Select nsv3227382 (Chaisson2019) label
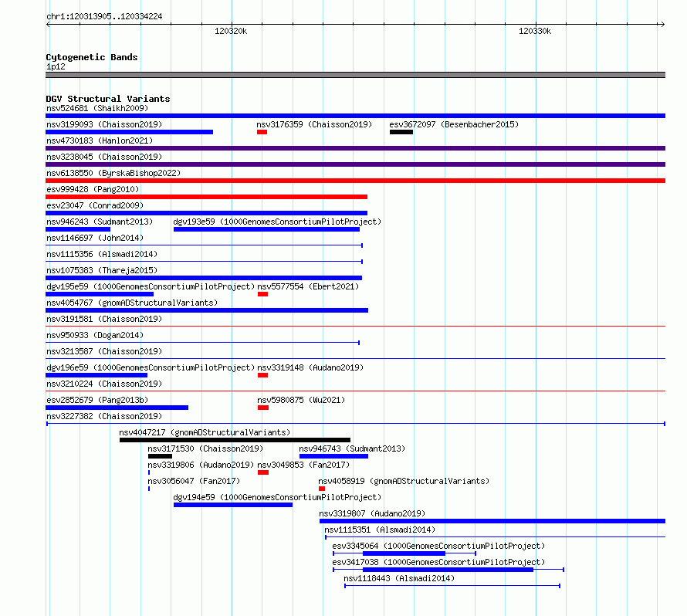687x616 pixels. click(104, 416)
